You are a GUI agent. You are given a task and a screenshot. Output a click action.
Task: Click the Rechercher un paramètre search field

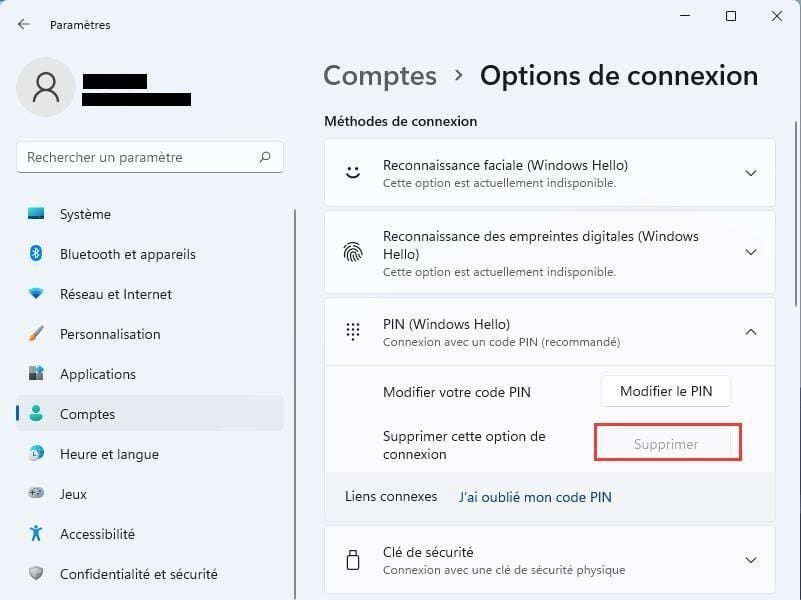pos(150,157)
